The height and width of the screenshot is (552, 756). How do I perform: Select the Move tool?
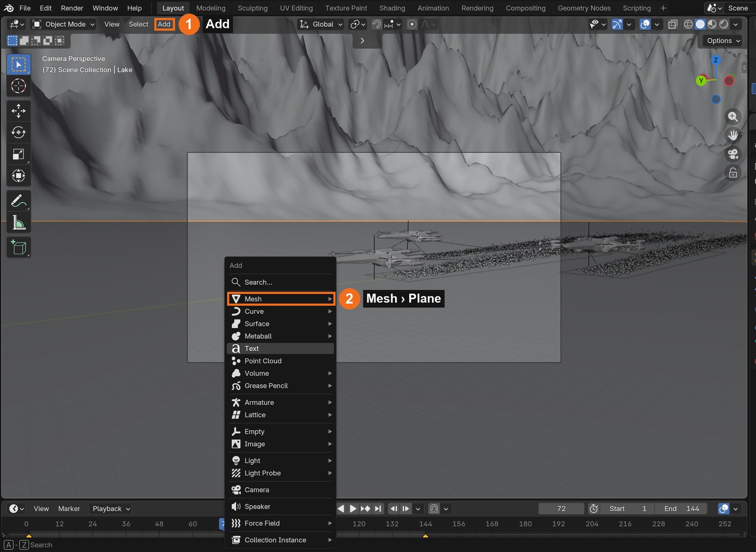pos(19,110)
